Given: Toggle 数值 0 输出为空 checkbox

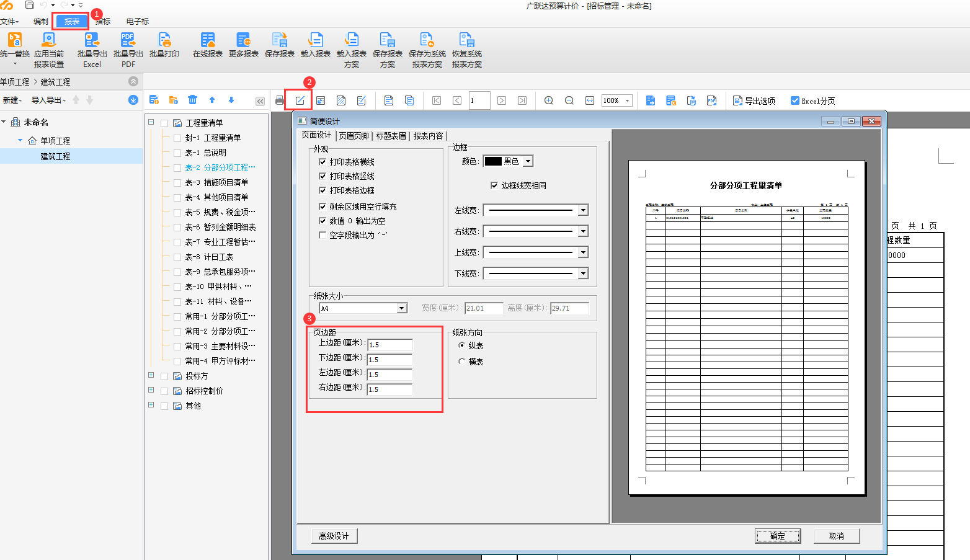Looking at the screenshot, I should pyautogui.click(x=323, y=221).
